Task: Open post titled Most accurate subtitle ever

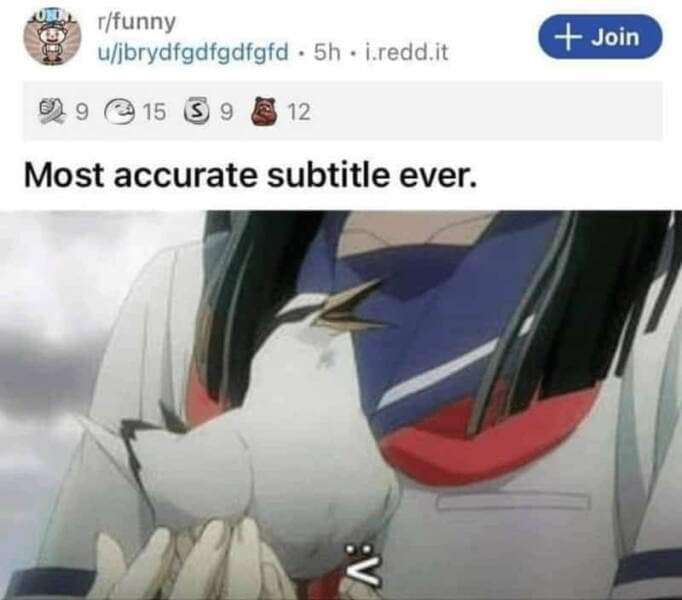Action: click(x=251, y=175)
